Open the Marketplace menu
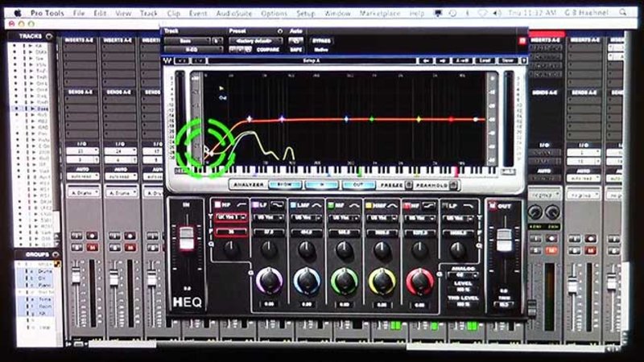The image size is (644, 362). pos(379,13)
